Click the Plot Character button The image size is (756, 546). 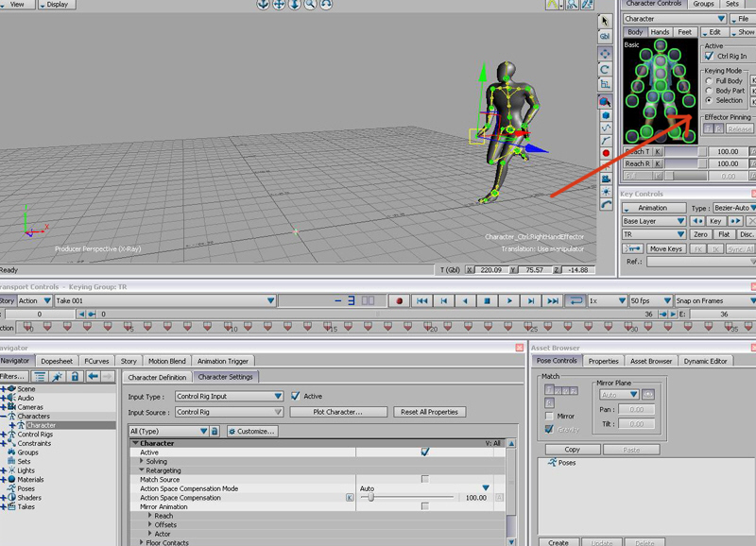[x=338, y=412]
